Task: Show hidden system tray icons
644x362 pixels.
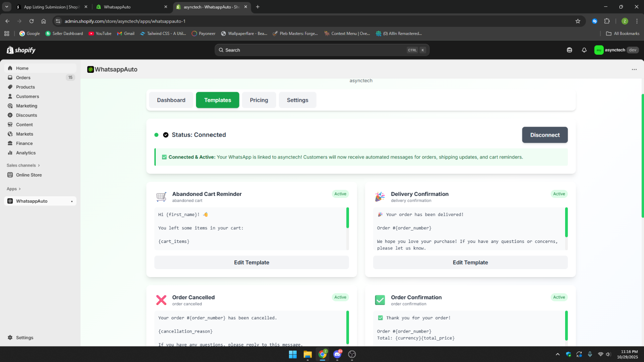Action: click(x=557, y=354)
